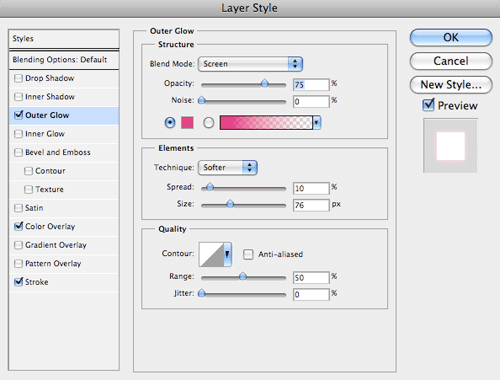The width and height of the screenshot is (500, 380).
Task: Open the Technique Softer dropdown
Action: (x=228, y=167)
